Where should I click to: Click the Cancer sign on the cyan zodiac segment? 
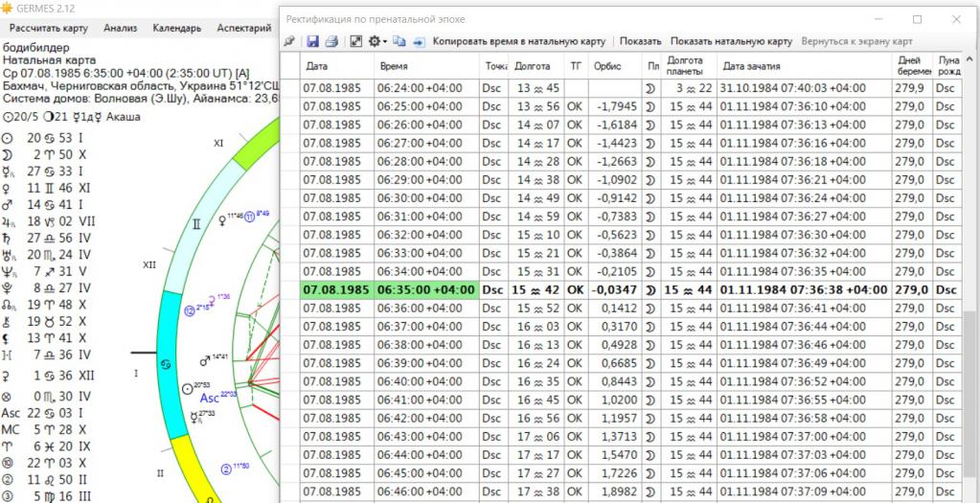tap(167, 365)
